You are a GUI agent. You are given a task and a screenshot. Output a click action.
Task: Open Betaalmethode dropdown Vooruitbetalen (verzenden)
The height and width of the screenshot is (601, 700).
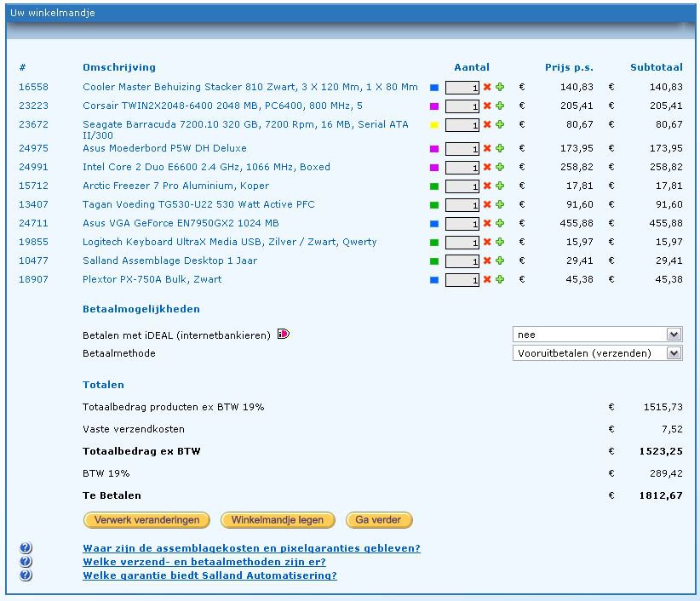tap(597, 353)
